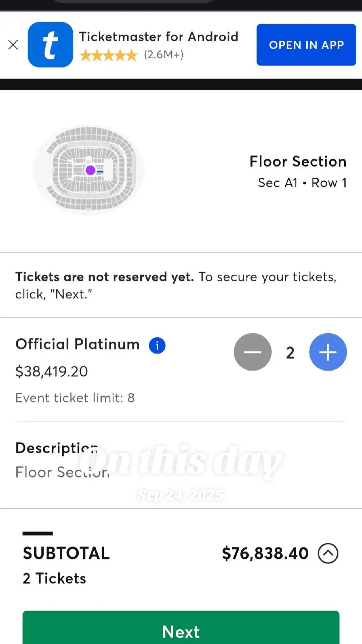The height and width of the screenshot is (644, 362).
Task: Tap the Official Platinum label
Action: (x=77, y=344)
